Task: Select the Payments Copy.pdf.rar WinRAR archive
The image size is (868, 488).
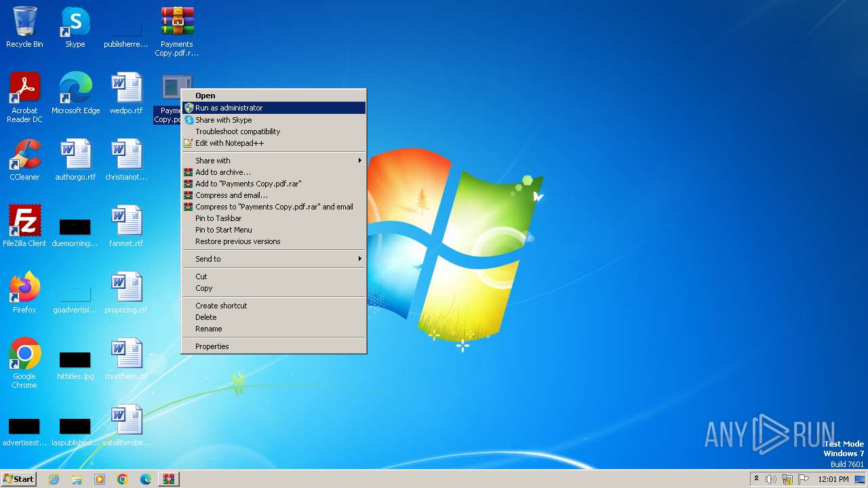Action: pyautogui.click(x=176, y=31)
